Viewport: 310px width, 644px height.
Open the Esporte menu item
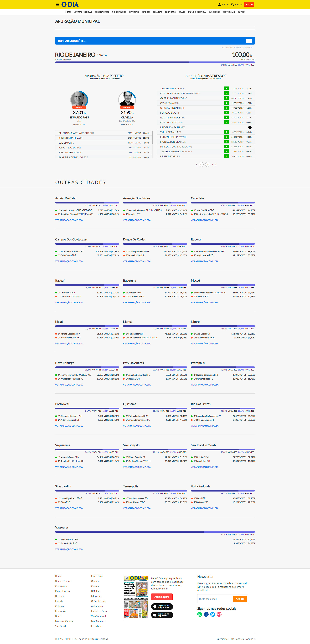(146, 12)
